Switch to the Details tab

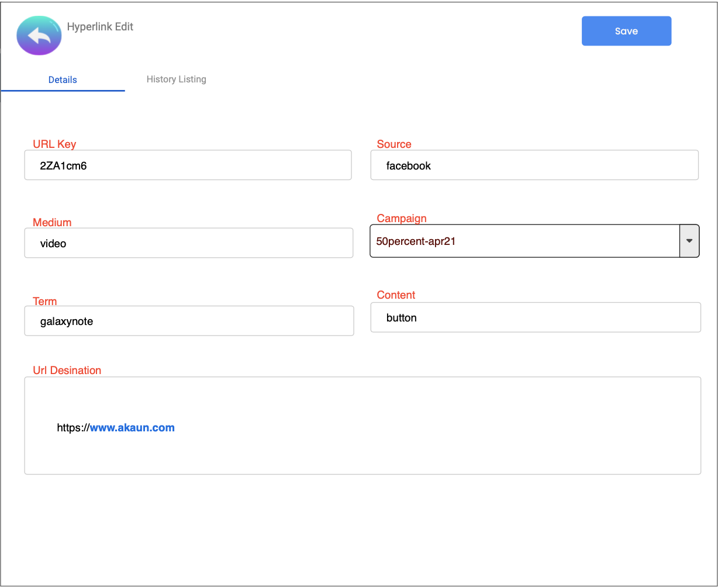pyautogui.click(x=63, y=79)
